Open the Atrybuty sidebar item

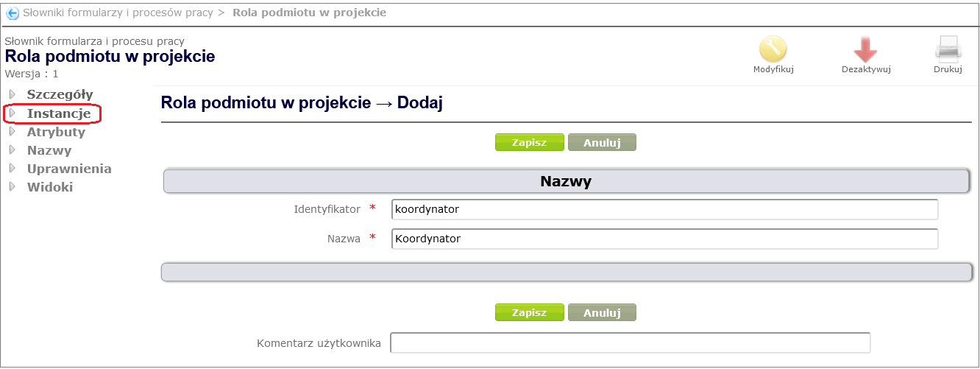click(56, 133)
